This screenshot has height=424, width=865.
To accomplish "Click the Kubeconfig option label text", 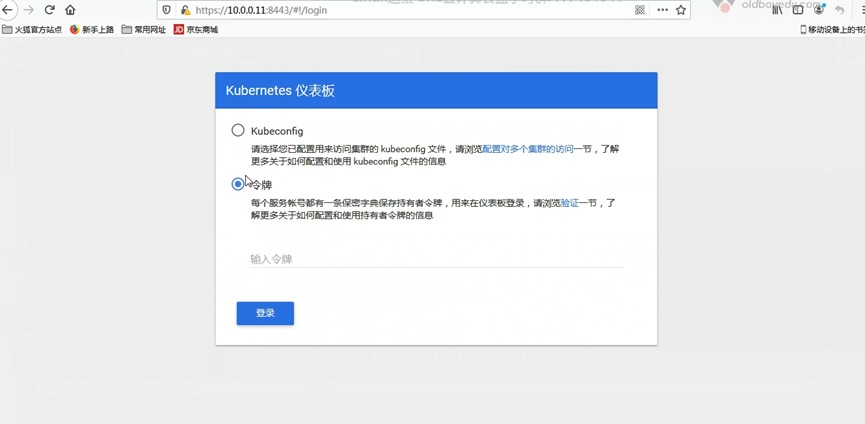I will click(277, 131).
